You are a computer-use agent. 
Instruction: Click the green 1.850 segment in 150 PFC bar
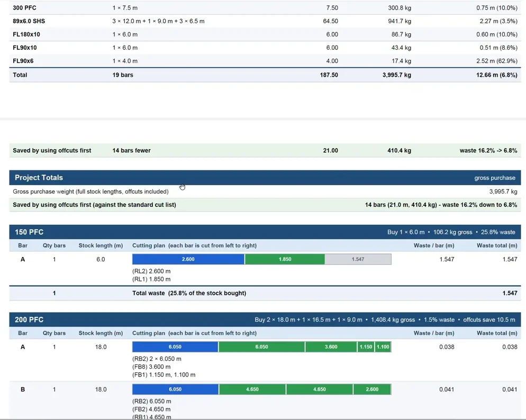pyautogui.click(x=285, y=259)
